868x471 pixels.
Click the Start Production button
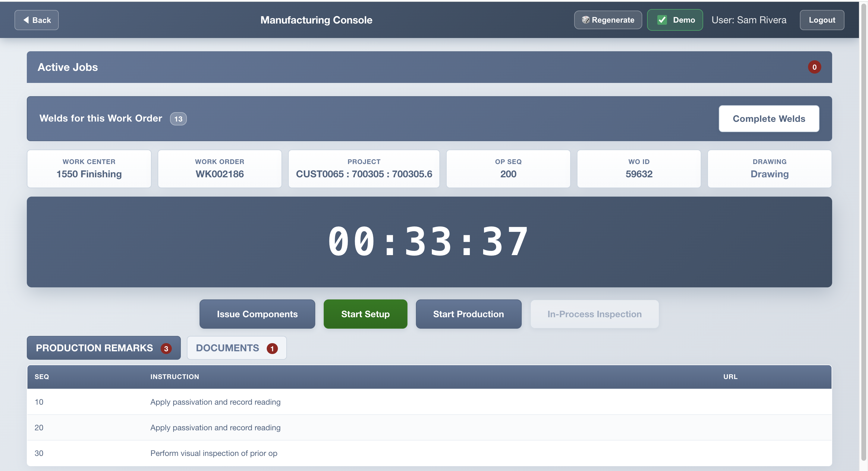tap(468, 314)
